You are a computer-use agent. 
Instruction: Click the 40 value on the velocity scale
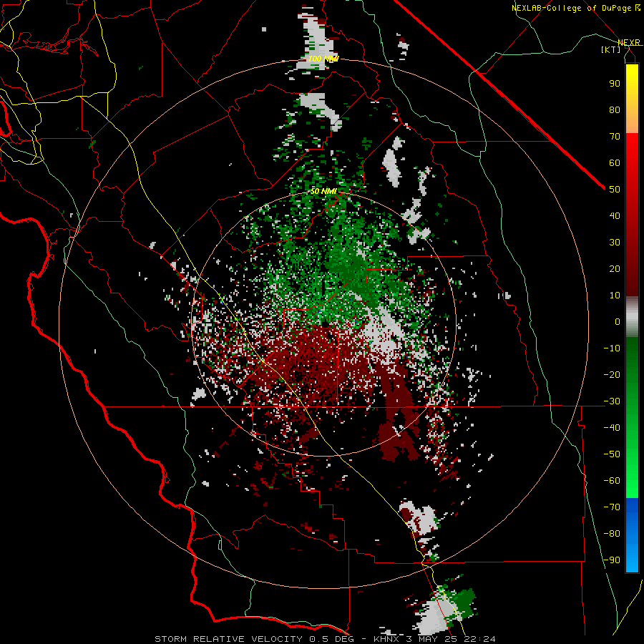click(615, 215)
